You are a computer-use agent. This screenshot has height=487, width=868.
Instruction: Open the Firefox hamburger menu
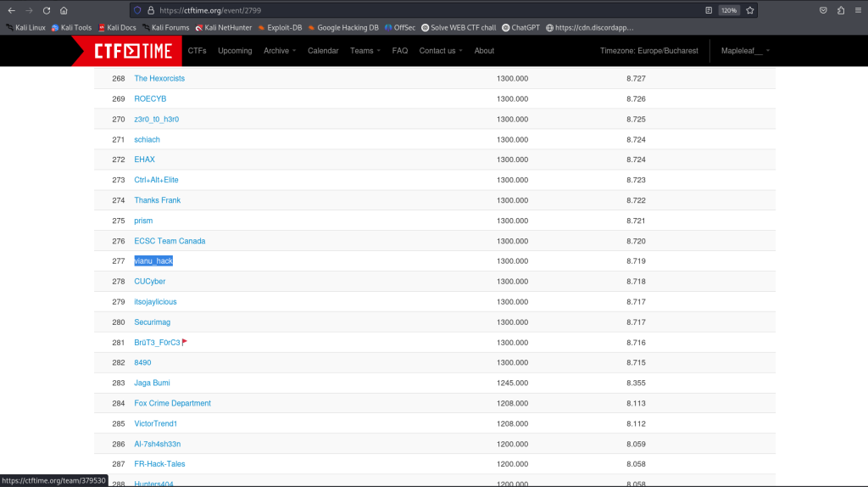click(857, 10)
